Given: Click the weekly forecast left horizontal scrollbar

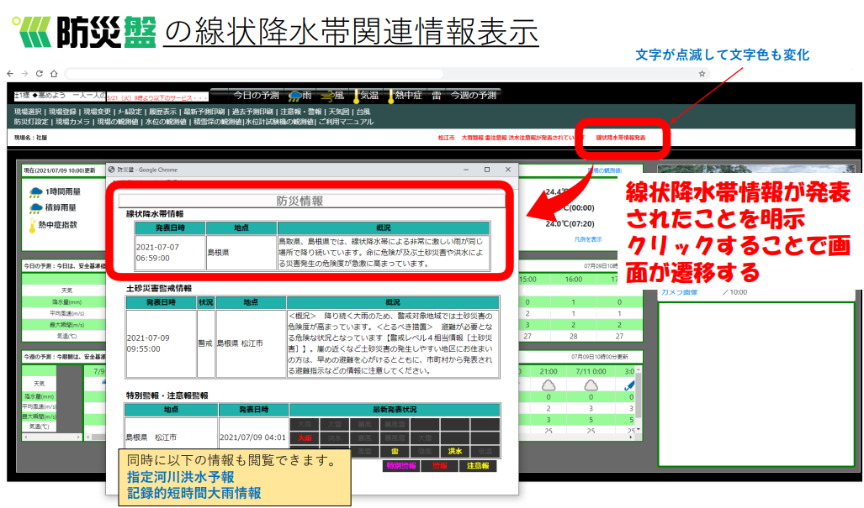Looking at the screenshot, I should coord(52,437).
